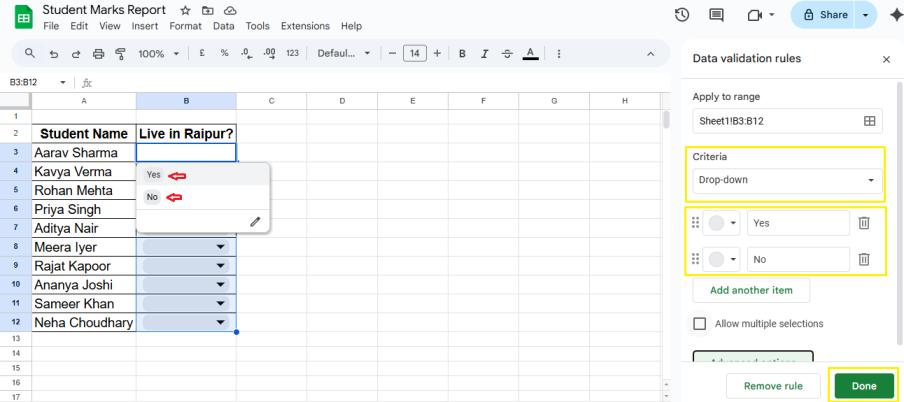
Task: Toggle strikethrough formatting
Action: 507,54
